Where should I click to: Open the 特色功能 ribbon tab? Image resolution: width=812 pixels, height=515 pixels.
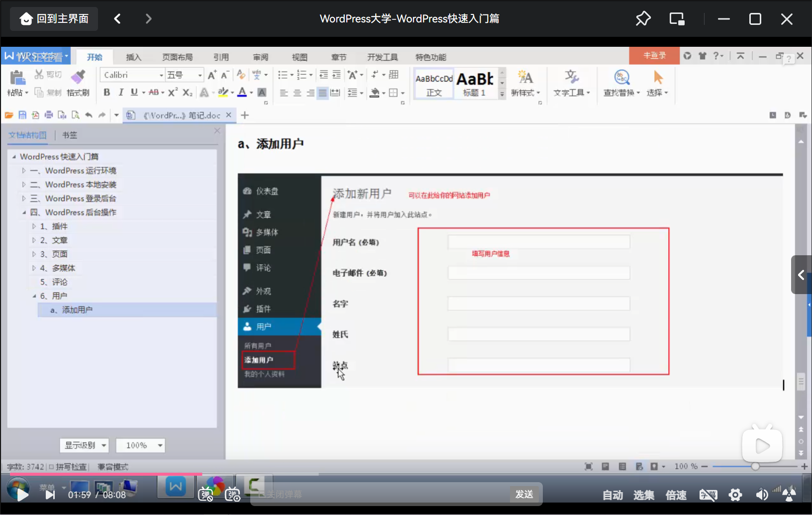pyautogui.click(x=431, y=57)
